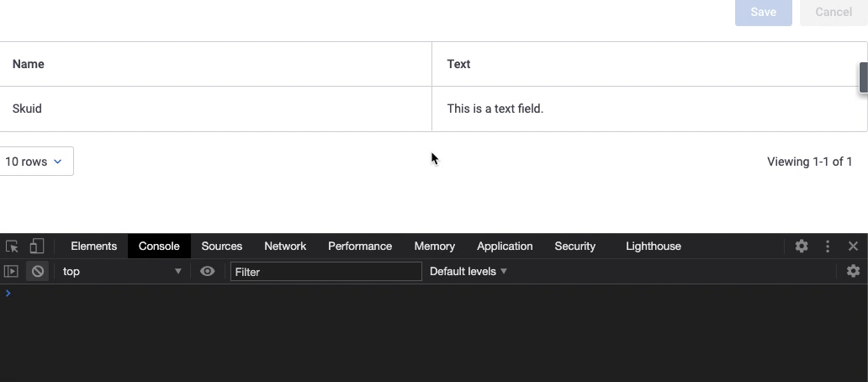Screen dimensions: 868x382
Task: Open console settings gear icon
Action: click(853, 271)
